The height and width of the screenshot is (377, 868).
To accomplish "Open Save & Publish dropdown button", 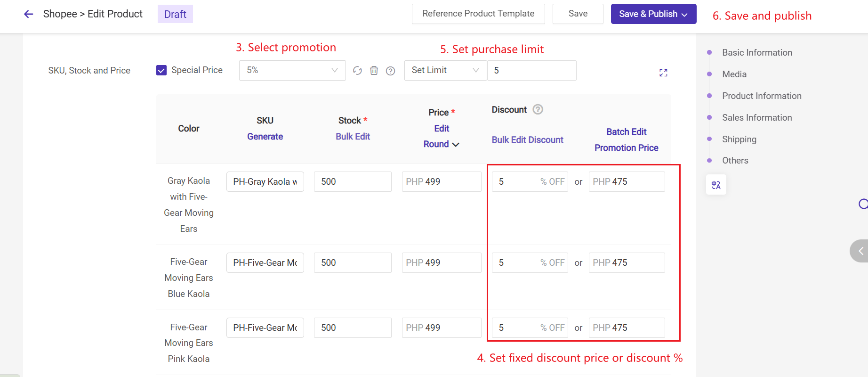I will (653, 14).
